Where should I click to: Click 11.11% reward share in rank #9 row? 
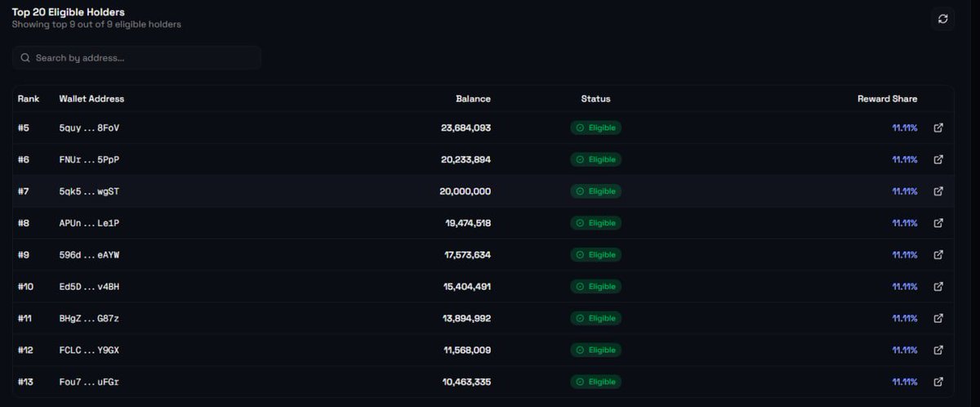pyautogui.click(x=905, y=255)
